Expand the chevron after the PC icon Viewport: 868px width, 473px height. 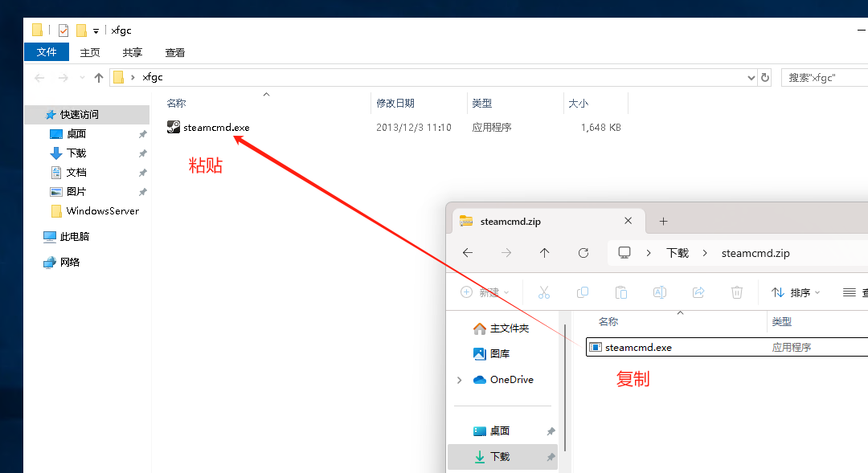click(x=649, y=254)
